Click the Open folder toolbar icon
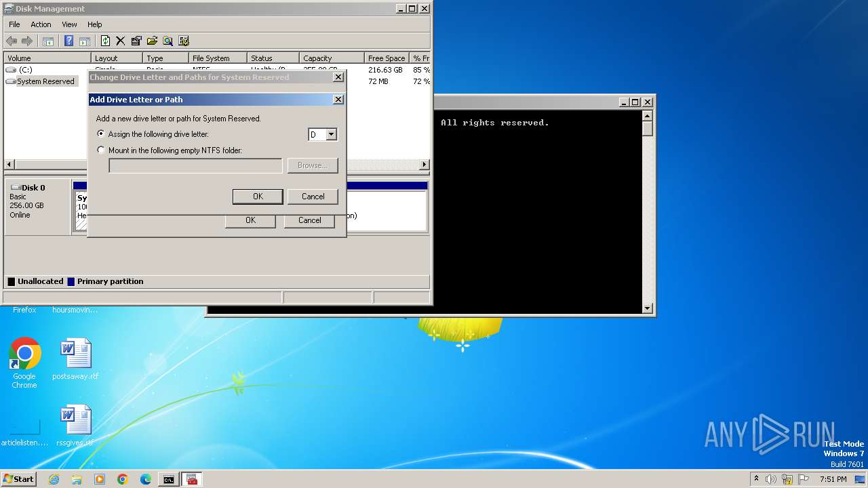This screenshot has height=488, width=868. point(152,41)
